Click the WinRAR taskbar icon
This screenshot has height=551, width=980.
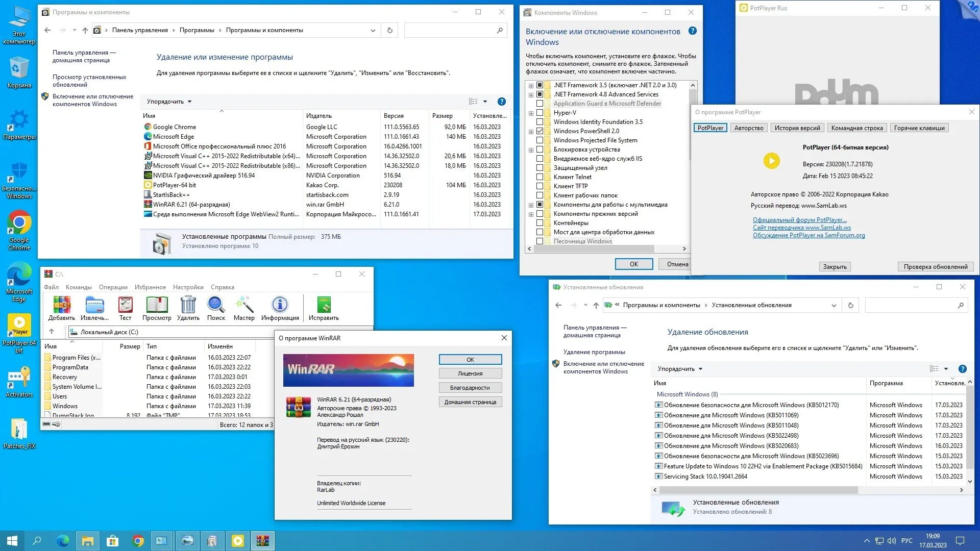263,541
